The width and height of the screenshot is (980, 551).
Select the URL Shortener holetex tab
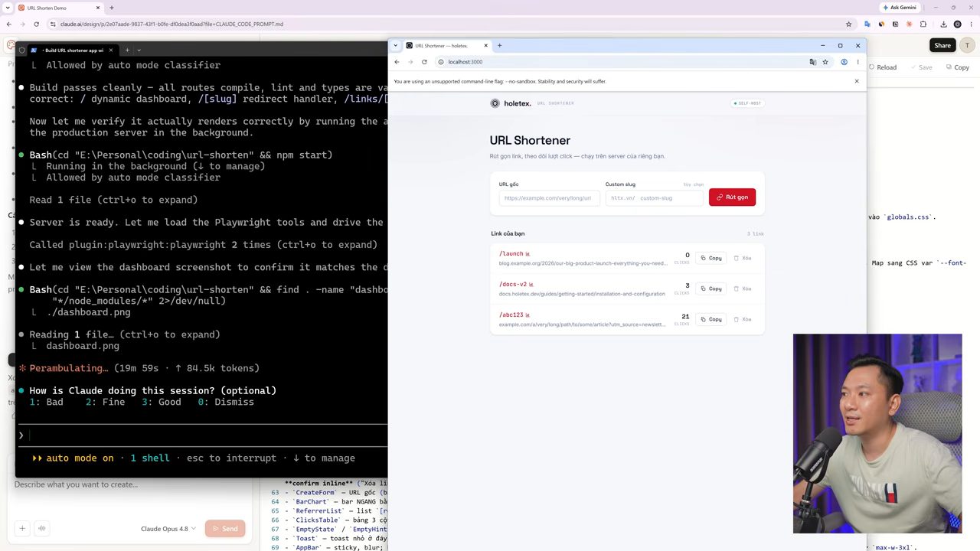point(448,46)
